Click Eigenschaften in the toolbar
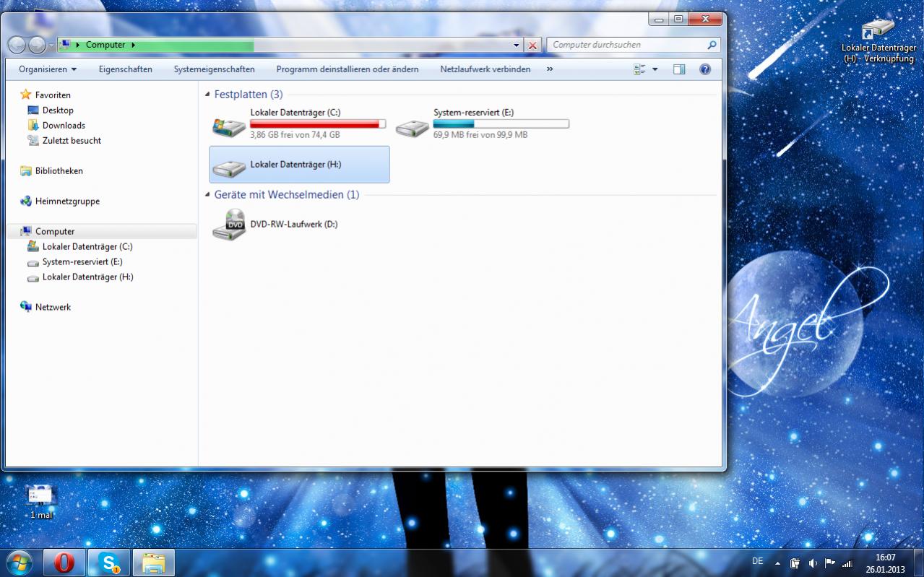924x577 pixels. coord(126,69)
